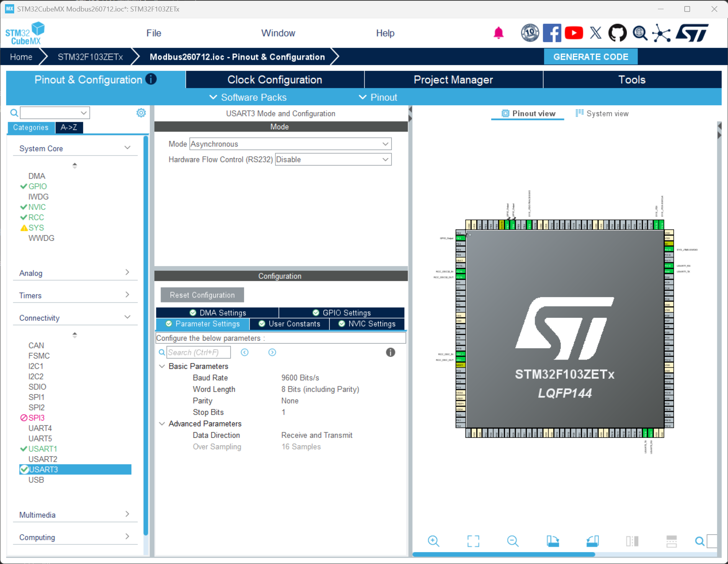728x564 pixels.
Task: Open the DMA Settings tab
Action: [x=218, y=313]
